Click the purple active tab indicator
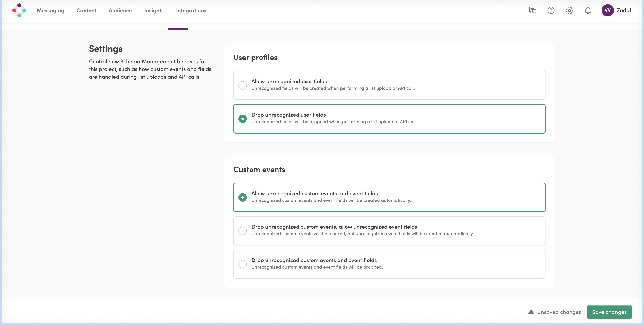Screen dimensions: 644x325 point(178,29)
